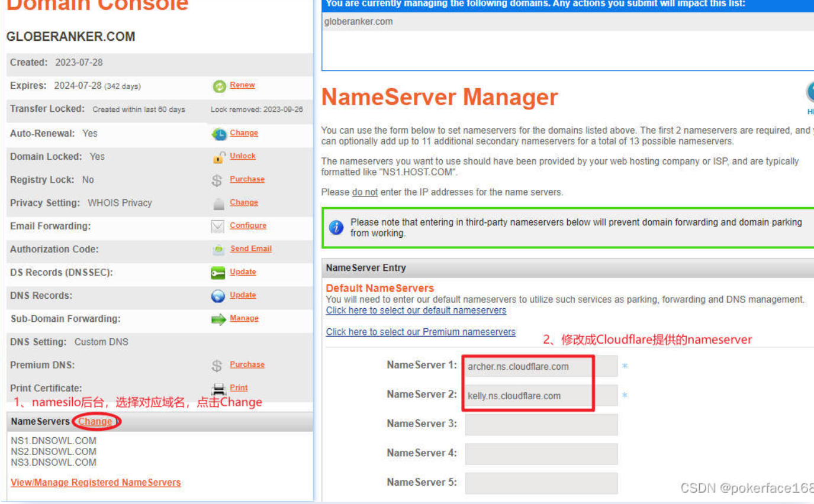Open View/Manage Registered NameServers link
This screenshot has width=814, height=504.
pos(96,483)
